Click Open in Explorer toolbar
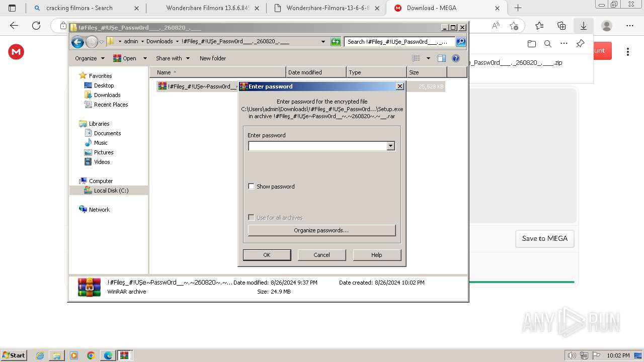Image resolution: width=644 pixels, height=362 pixels. point(125,58)
